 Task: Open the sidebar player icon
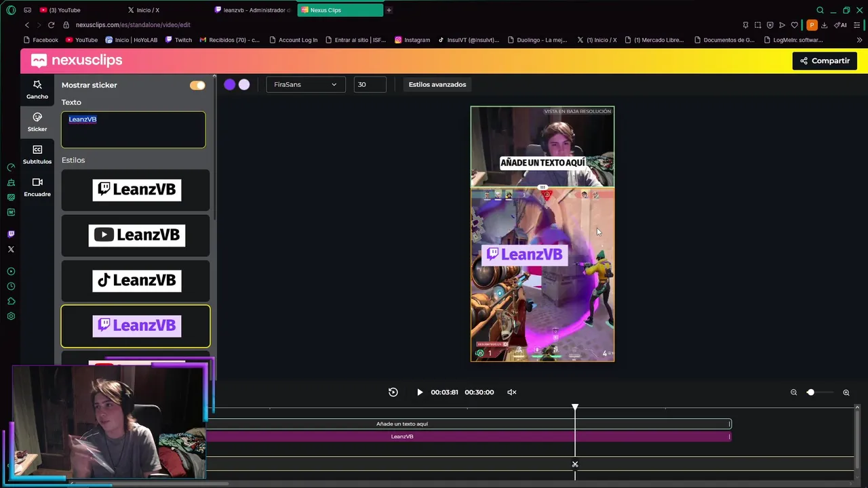(11, 271)
